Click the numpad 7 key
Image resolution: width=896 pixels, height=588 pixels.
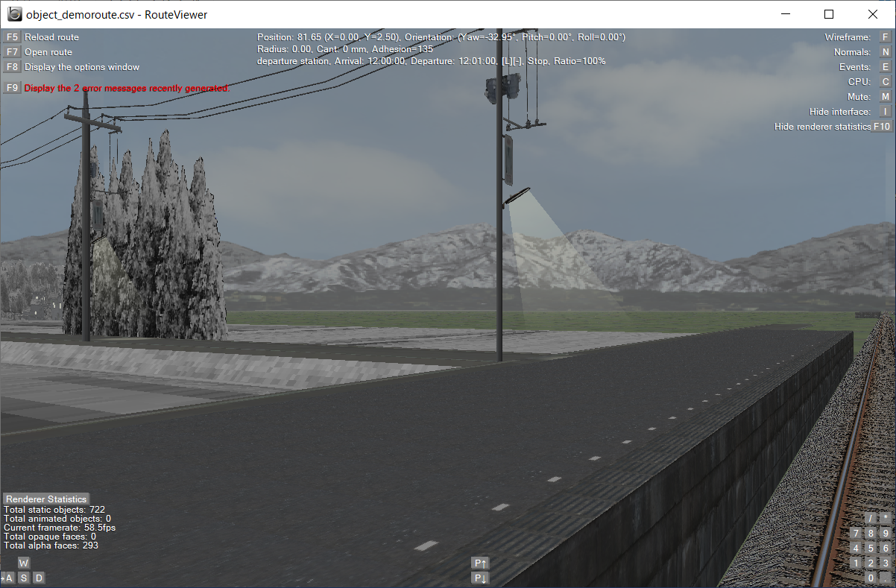[856, 533]
